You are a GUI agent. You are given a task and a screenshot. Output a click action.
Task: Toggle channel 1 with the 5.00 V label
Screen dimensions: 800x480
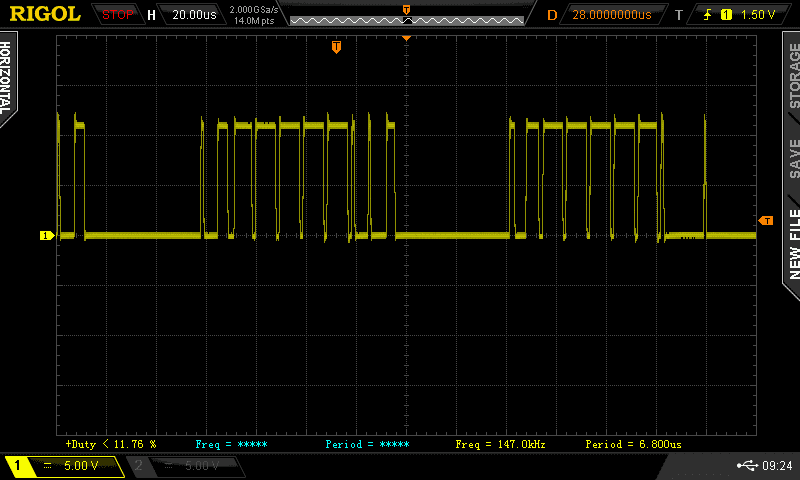point(65,466)
